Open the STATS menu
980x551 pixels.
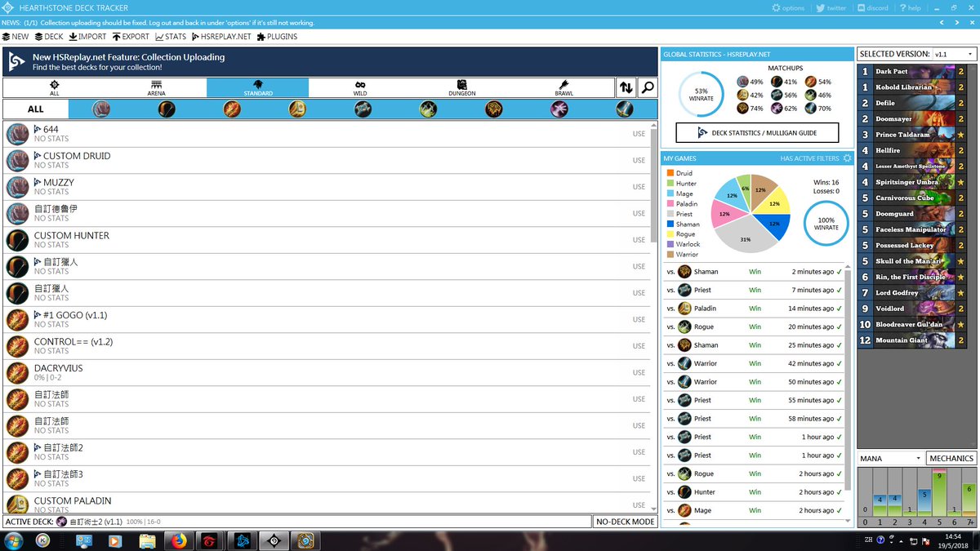(x=171, y=37)
